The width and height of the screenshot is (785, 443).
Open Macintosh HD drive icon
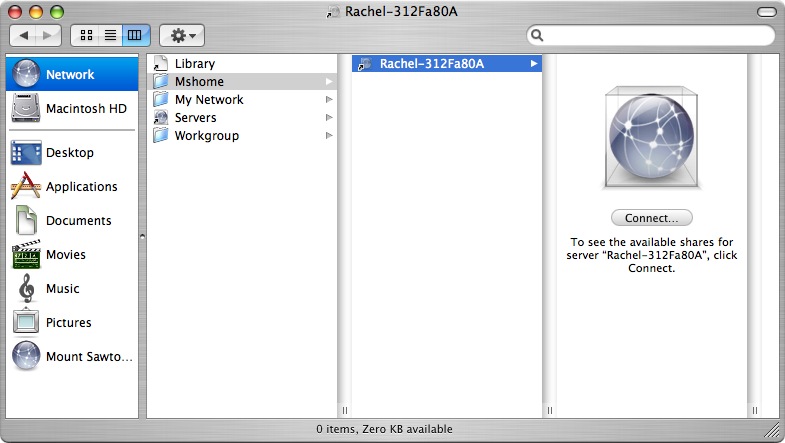pyautogui.click(x=26, y=108)
